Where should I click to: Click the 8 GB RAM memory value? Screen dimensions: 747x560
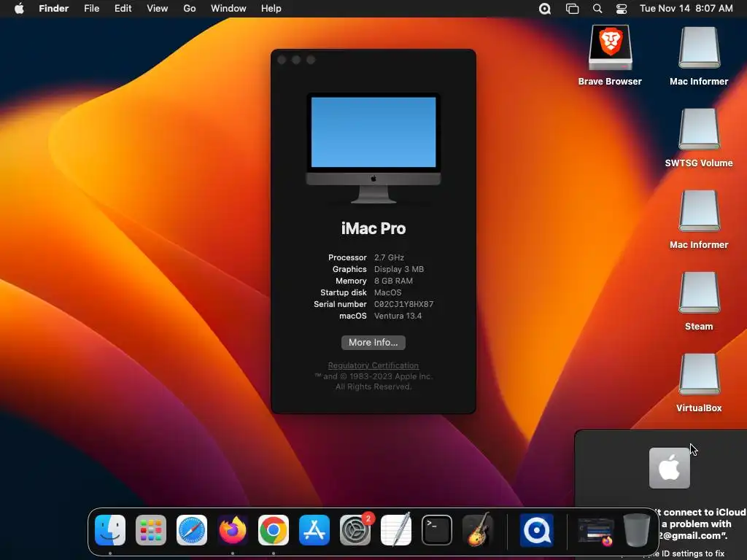(x=393, y=281)
